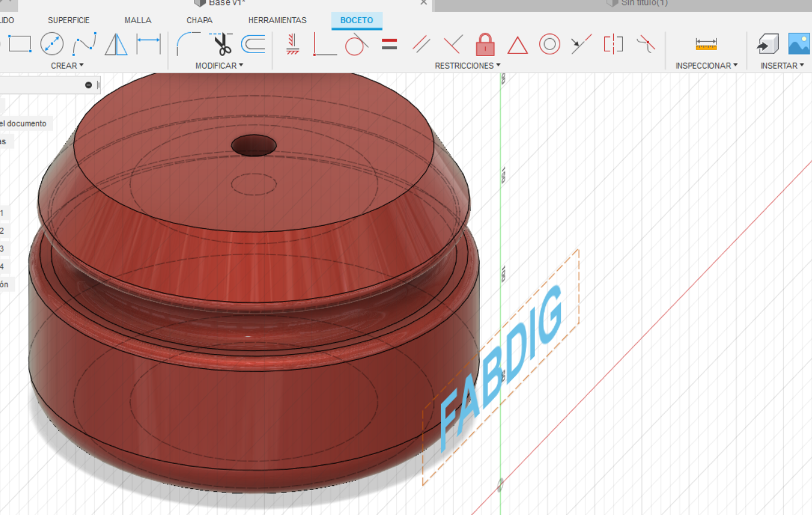Click the hole on the model's top face
Image resolution: width=812 pixels, height=515 pixels.
[x=254, y=145]
